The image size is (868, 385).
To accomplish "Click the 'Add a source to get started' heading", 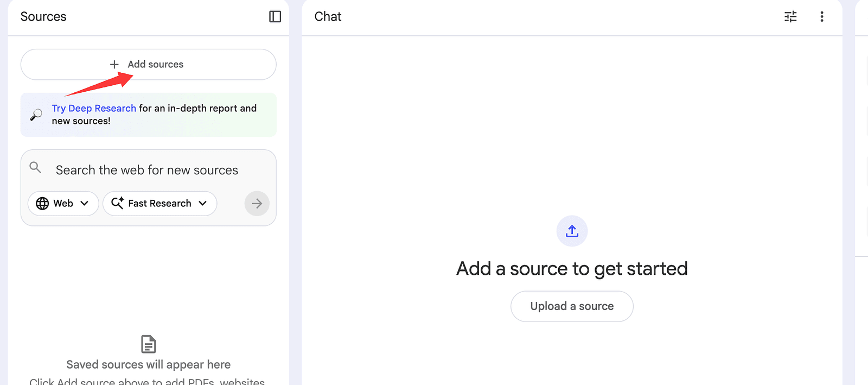I will pyautogui.click(x=572, y=269).
